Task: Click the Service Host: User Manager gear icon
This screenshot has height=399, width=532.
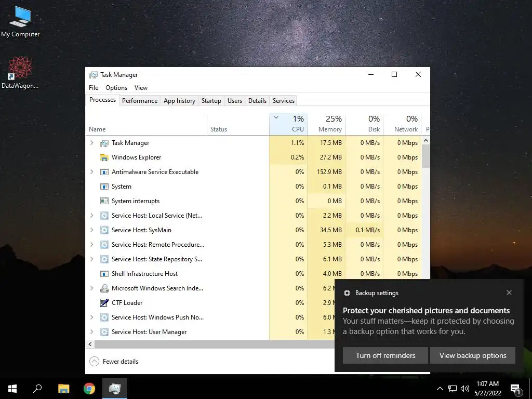Action: click(x=104, y=332)
